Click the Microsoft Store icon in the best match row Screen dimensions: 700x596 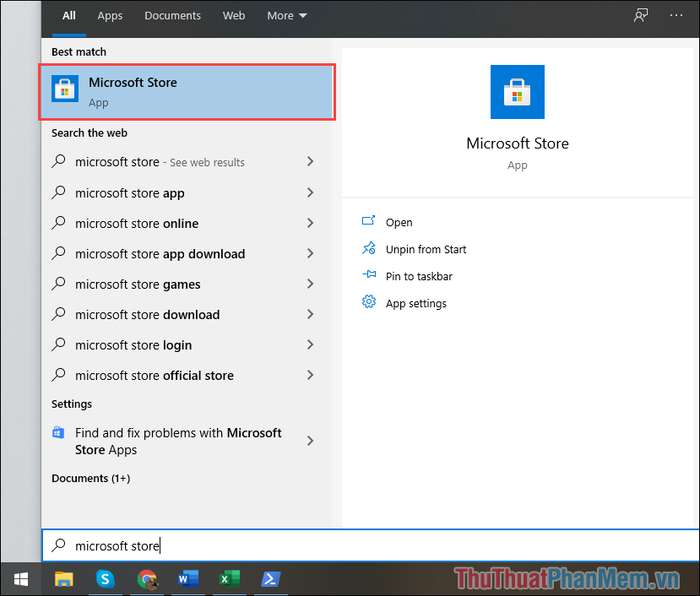click(65, 88)
